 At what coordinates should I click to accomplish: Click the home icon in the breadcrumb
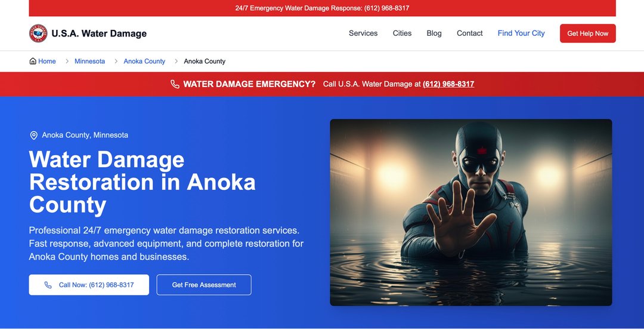coord(33,62)
